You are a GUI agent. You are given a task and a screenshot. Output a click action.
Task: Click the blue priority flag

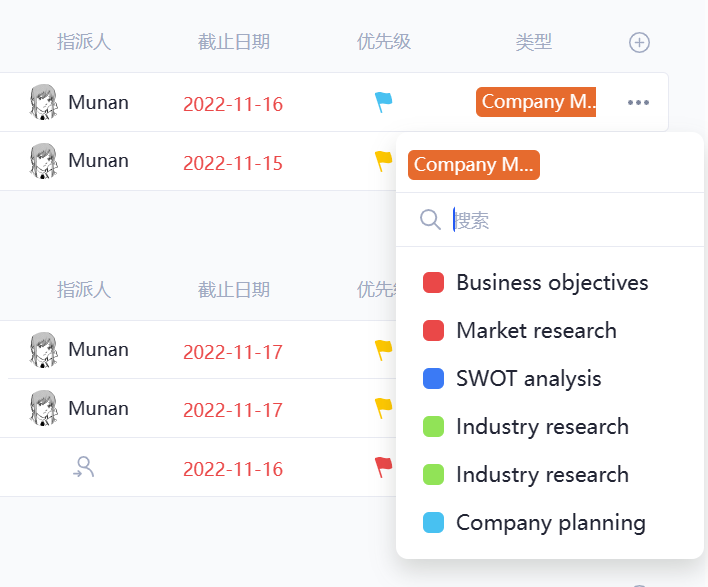pyautogui.click(x=383, y=102)
